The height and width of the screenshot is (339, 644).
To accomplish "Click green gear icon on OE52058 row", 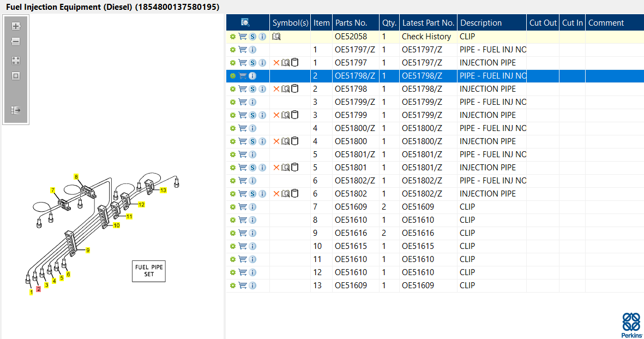I will pos(233,37).
